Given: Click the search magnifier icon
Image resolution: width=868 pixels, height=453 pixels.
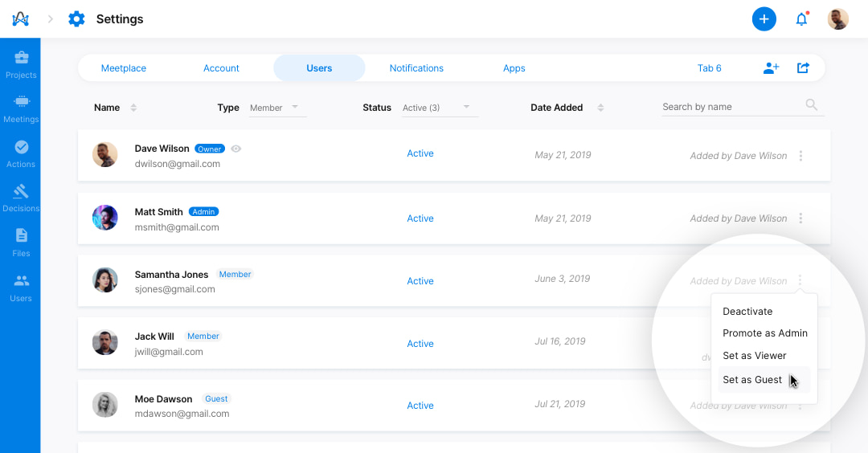Looking at the screenshot, I should coord(812,104).
